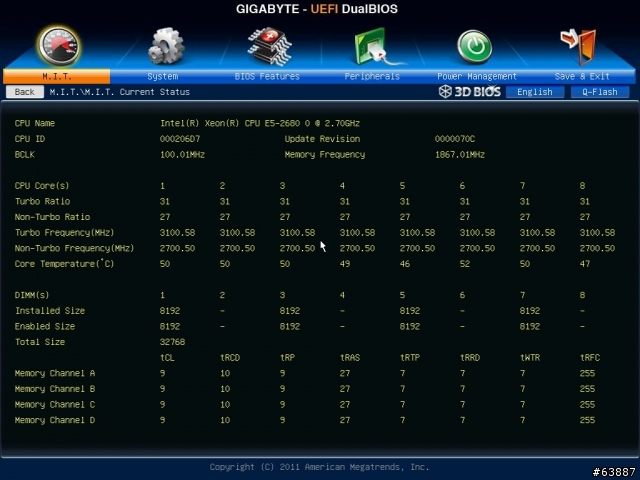Click the Power Management green power icon
The image size is (640, 480).
(x=474, y=47)
